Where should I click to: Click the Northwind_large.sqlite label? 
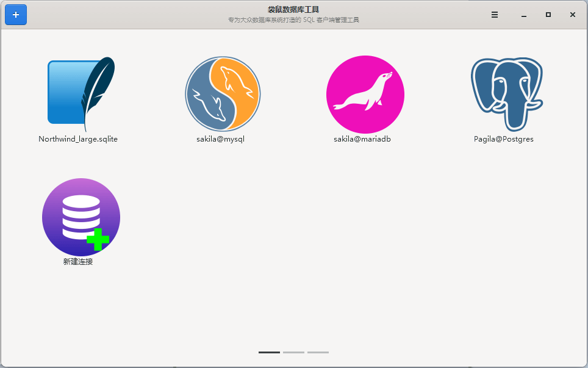78,139
